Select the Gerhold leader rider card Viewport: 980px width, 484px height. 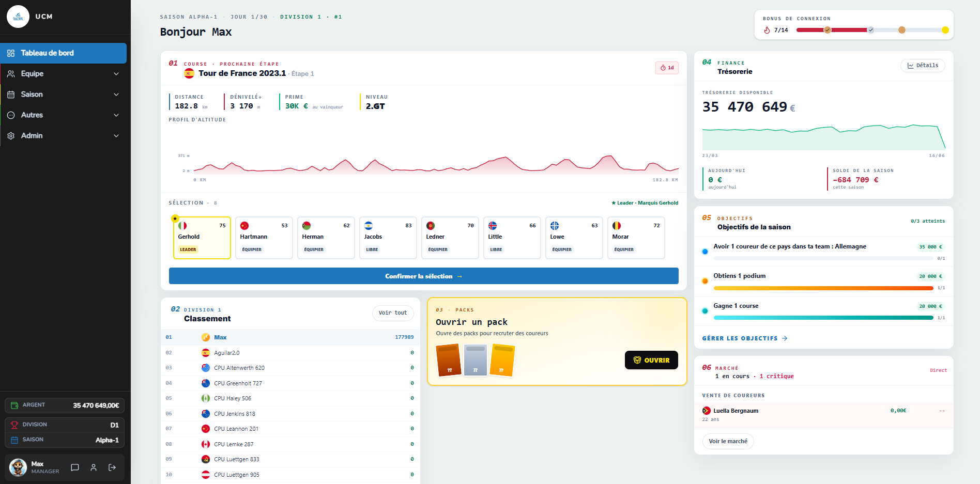202,238
